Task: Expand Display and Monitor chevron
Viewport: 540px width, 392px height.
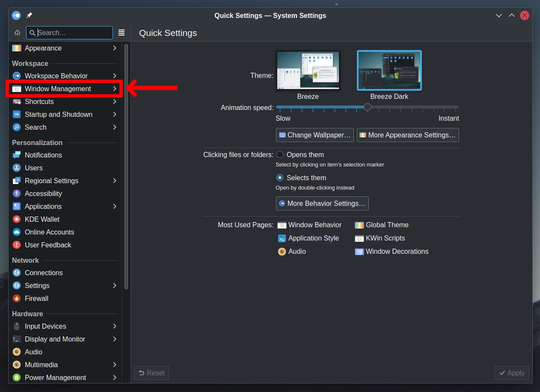Action: tap(115, 339)
